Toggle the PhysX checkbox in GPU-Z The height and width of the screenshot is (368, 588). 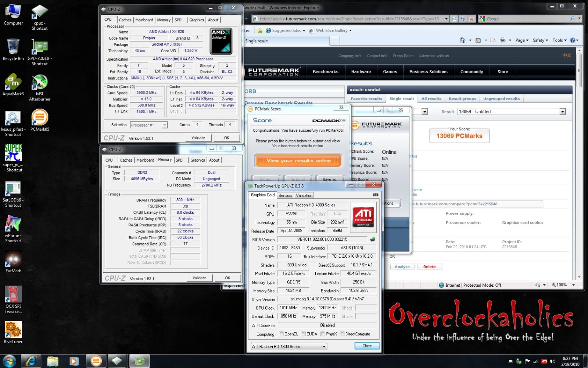(x=323, y=334)
